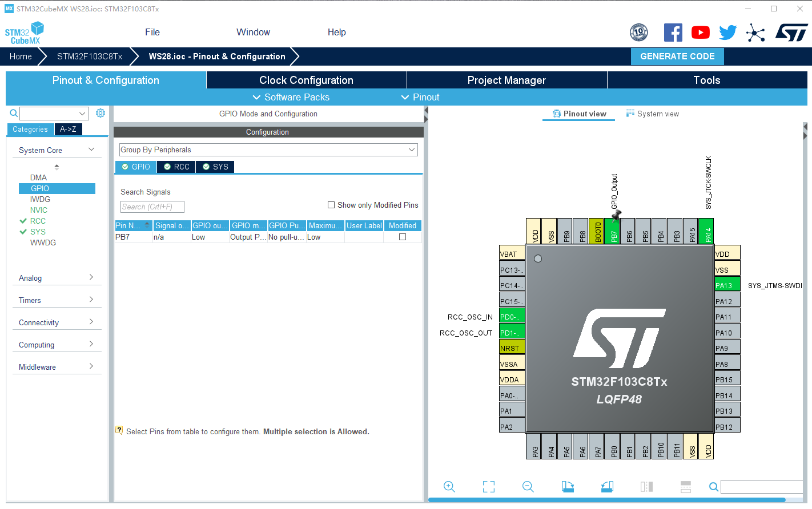Click the pin search magnifier in bottom toolbar
The height and width of the screenshot is (509, 812).
tap(714, 487)
